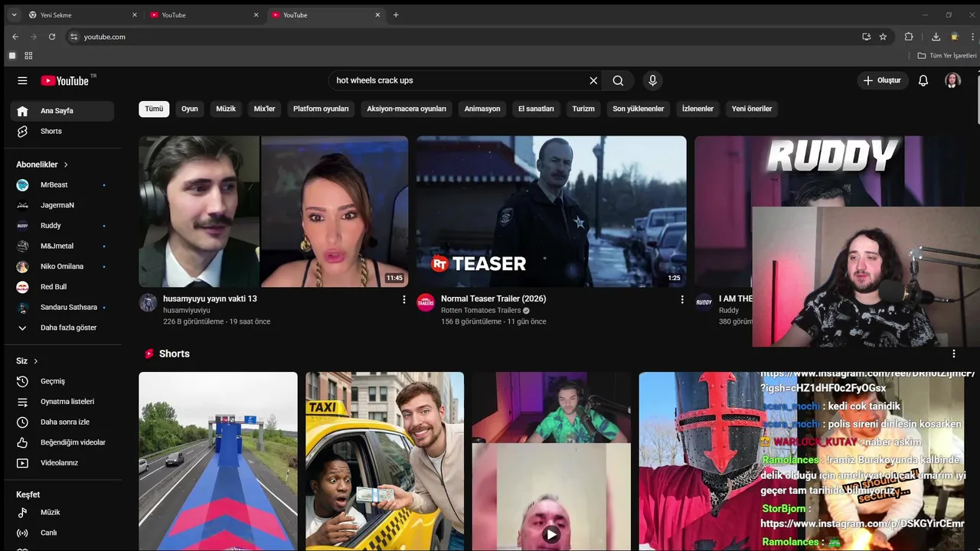Click the Oluştur create button
This screenshot has width=980, height=551.
pyautogui.click(x=882, y=80)
